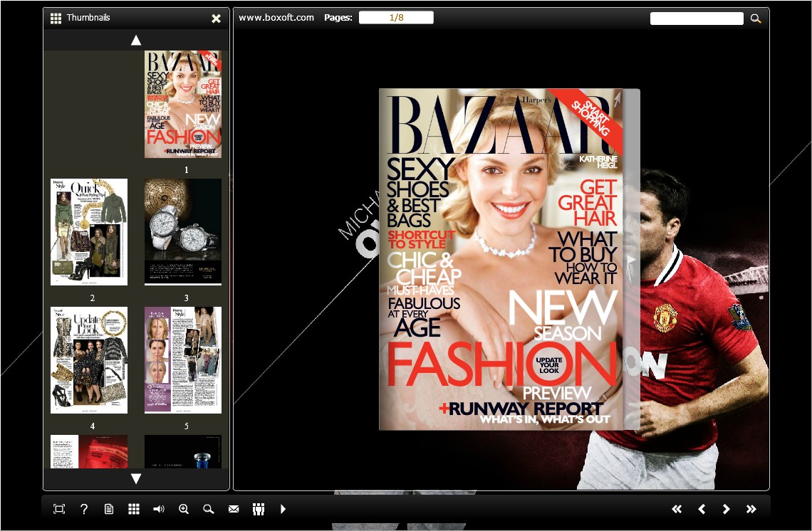This screenshot has height=531, width=812.
Task: Click the Pages number input field
Action: [396, 18]
